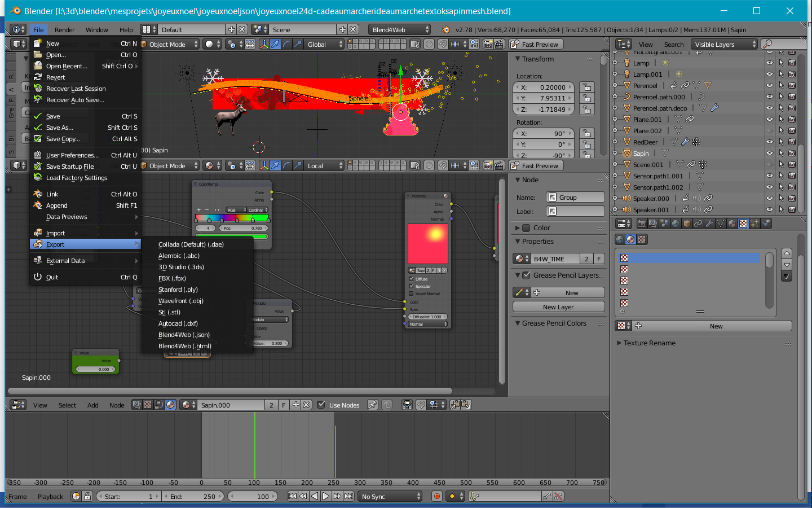This screenshot has width=812, height=508.
Task: Click the DiffuseInt slider on Material node
Action: coord(427,317)
